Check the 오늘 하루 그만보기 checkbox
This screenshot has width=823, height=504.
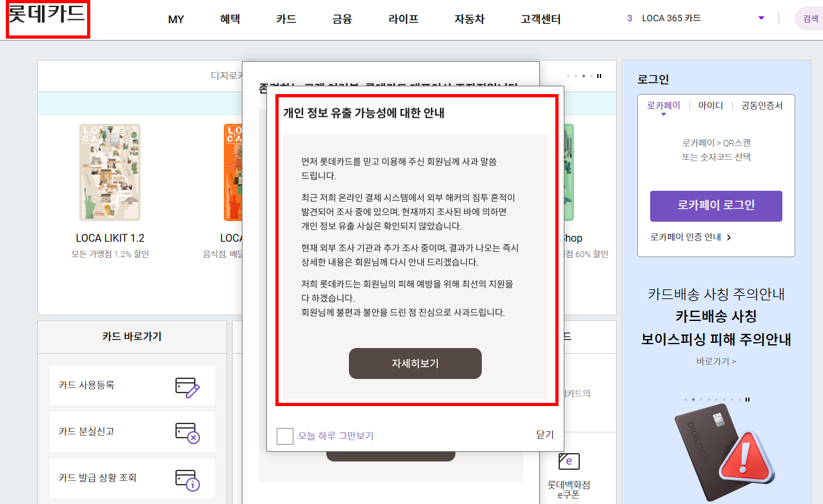285,436
